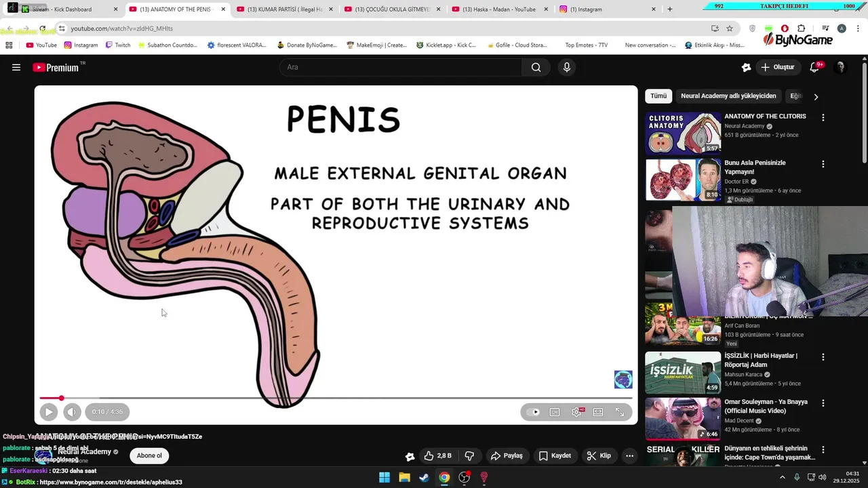
Task: Dislike the video with thumbs down
Action: [x=469, y=455]
